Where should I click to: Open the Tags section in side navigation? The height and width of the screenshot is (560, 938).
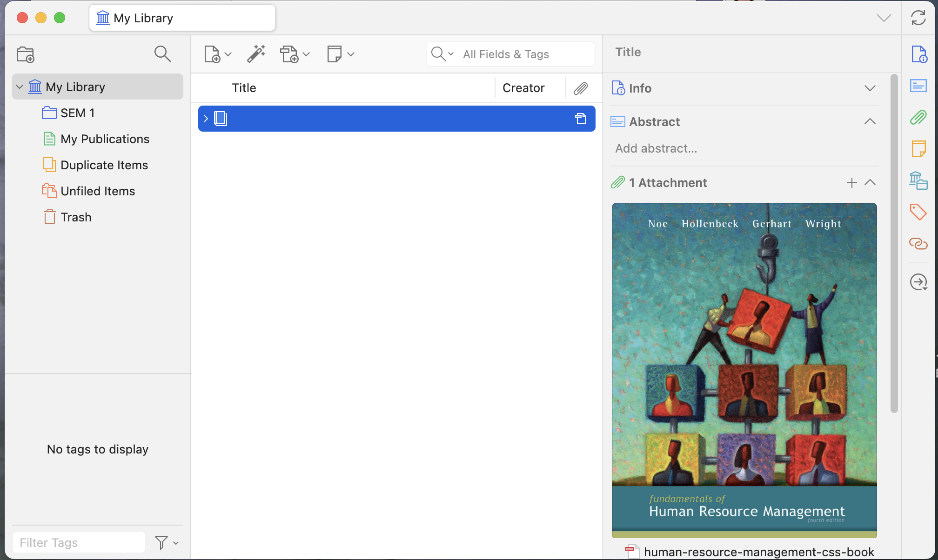[918, 212]
